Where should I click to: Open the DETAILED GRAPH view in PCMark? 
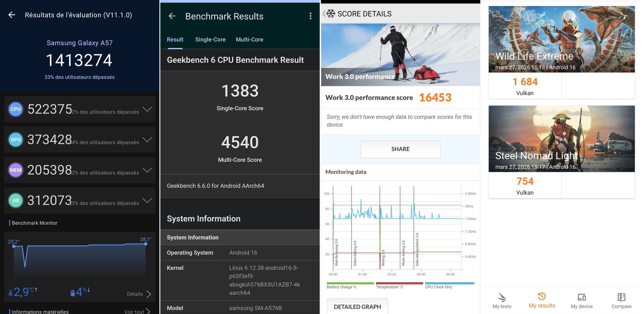coord(357,306)
